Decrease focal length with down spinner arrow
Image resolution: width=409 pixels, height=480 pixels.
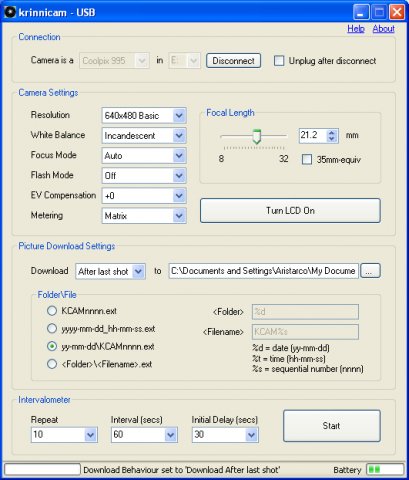coord(332,139)
